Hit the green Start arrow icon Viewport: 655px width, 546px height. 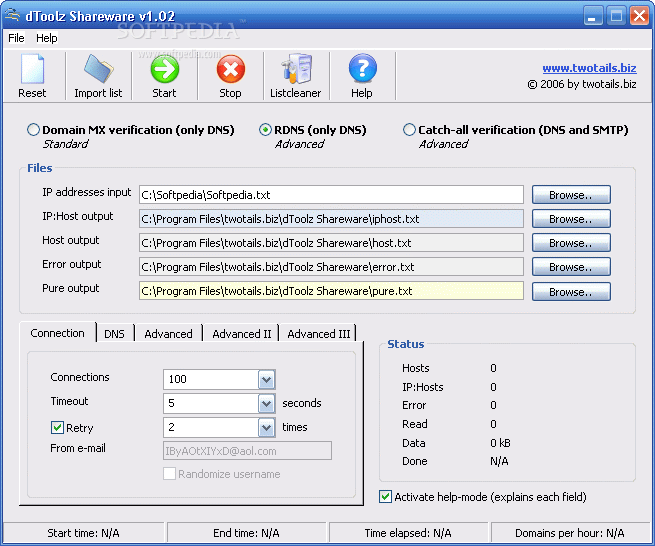coord(165,69)
